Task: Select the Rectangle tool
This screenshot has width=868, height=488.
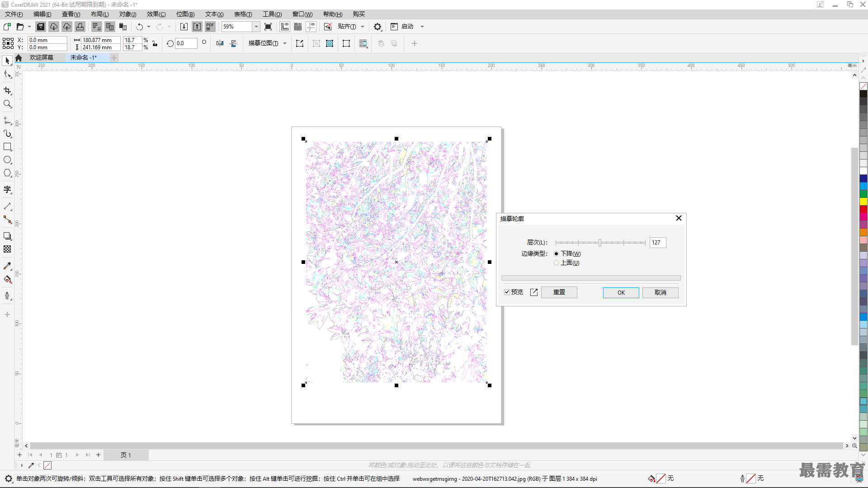Action: point(7,147)
